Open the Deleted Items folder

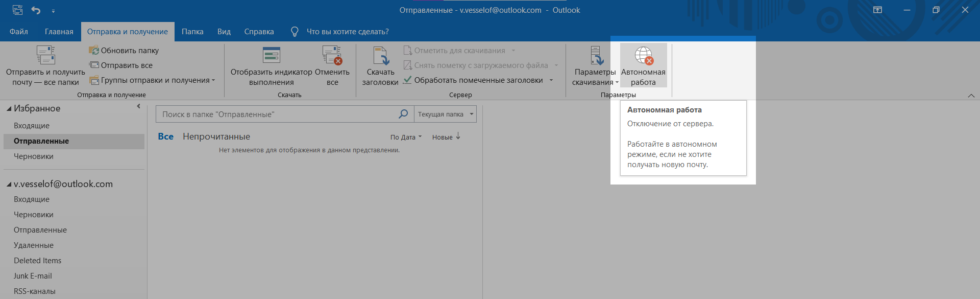[x=38, y=261]
